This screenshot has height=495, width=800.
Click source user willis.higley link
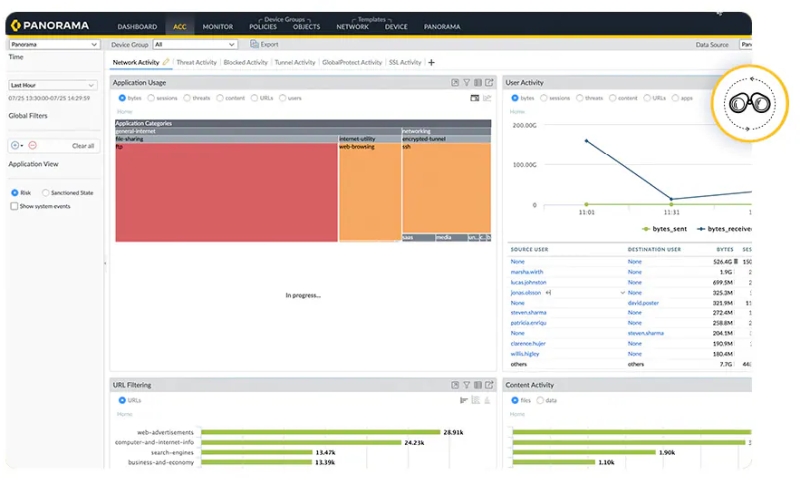tap(525, 354)
